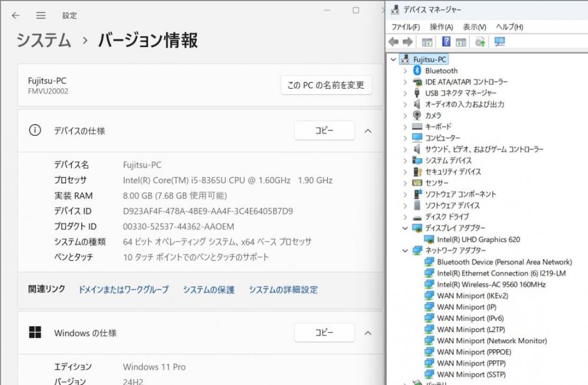Click the プロダクト ID value 00330-52537 text
The image size is (588, 385).
[x=179, y=226]
